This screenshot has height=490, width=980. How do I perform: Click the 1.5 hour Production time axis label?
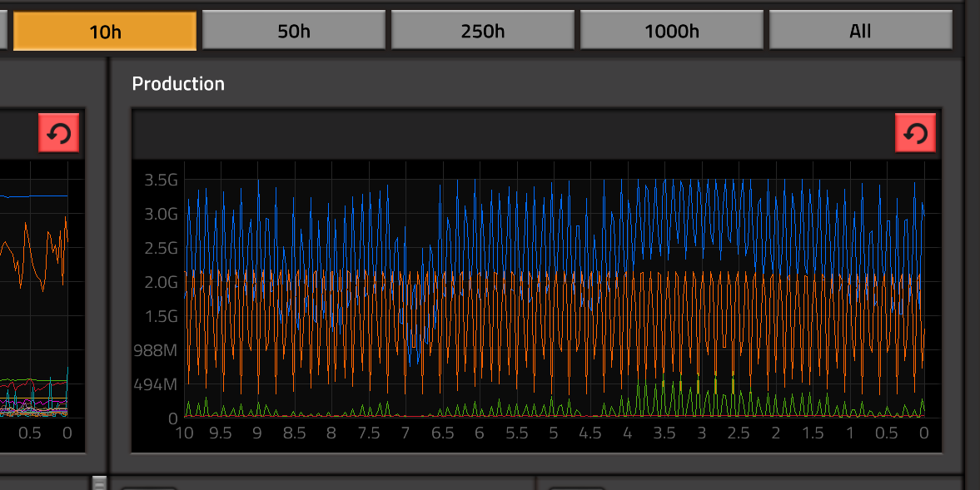coord(813,433)
